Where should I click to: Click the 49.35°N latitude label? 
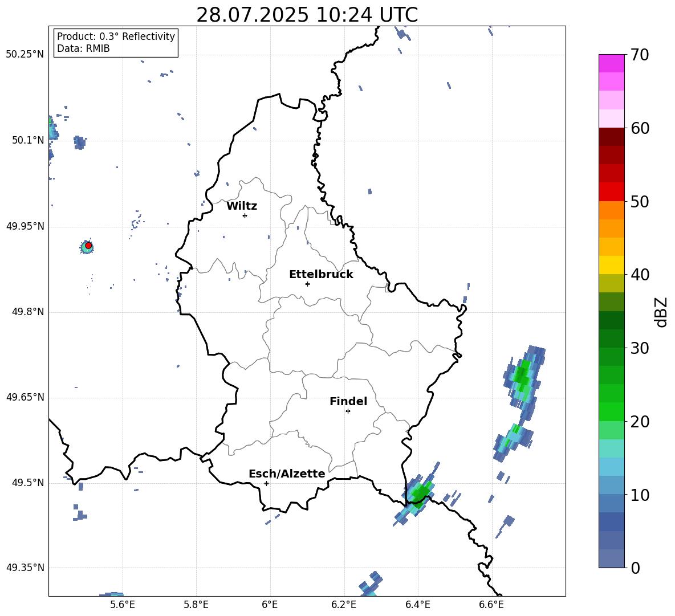(25, 568)
